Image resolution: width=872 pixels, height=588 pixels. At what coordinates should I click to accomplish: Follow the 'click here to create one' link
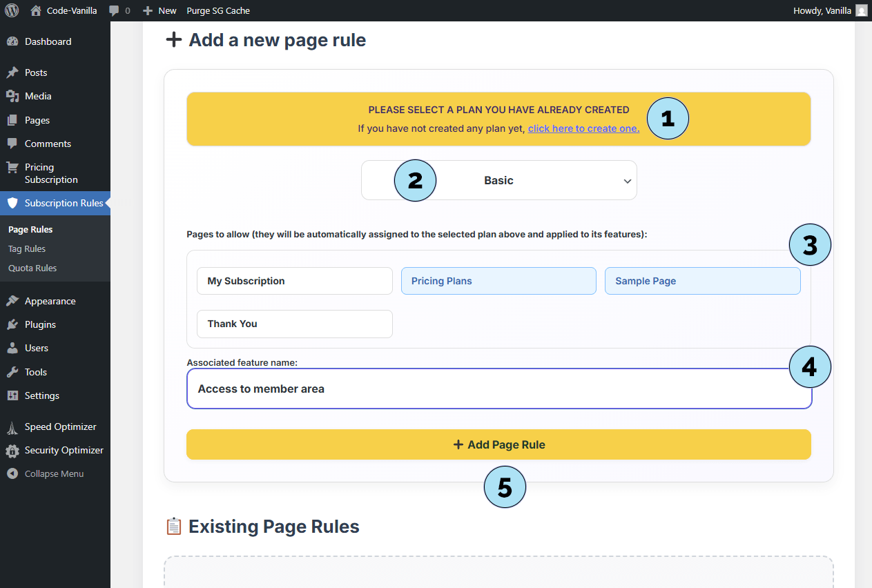pyautogui.click(x=583, y=128)
